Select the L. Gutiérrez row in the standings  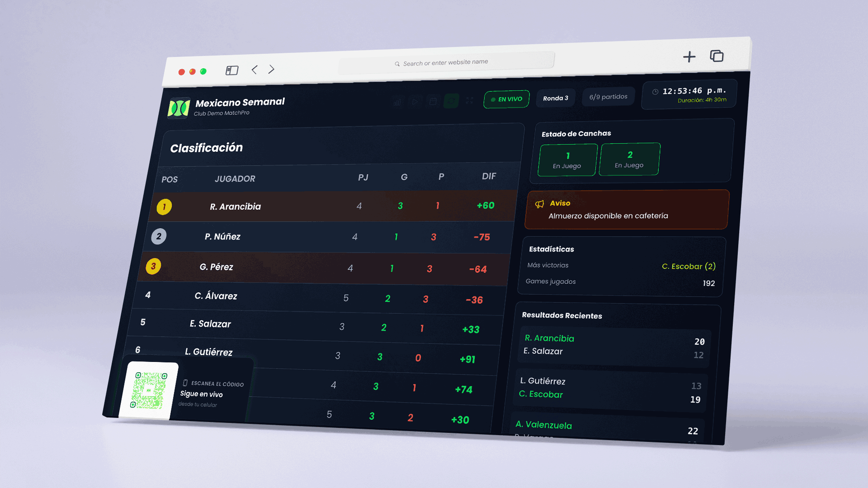(310, 355)
